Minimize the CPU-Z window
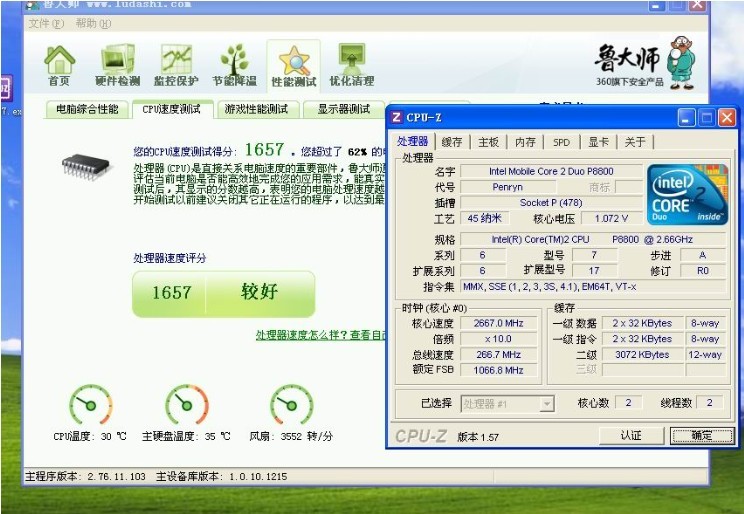 point(686,117)
